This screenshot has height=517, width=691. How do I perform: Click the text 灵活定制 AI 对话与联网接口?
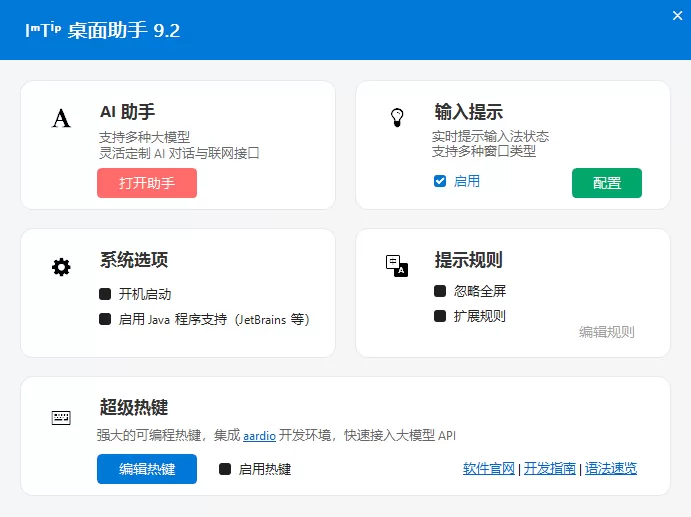pos(179,153)
